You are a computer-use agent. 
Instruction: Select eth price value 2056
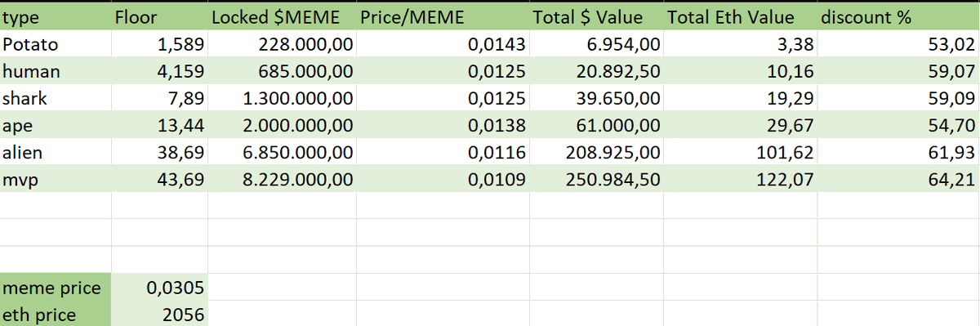(159, 314)
